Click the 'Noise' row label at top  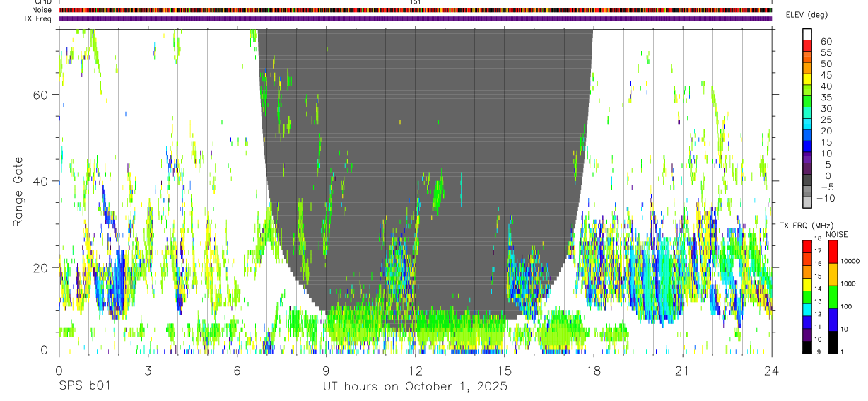click(43, 10)
